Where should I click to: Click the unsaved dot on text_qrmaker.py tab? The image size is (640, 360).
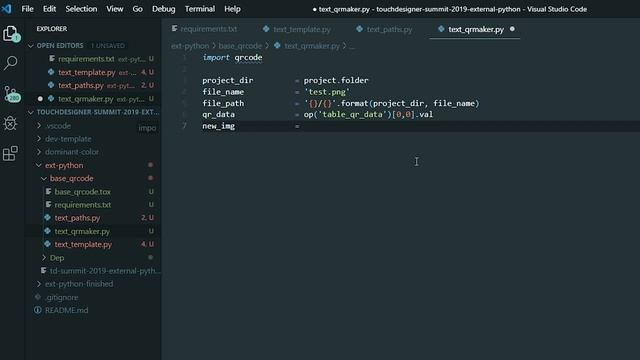(x=512, y=29)
